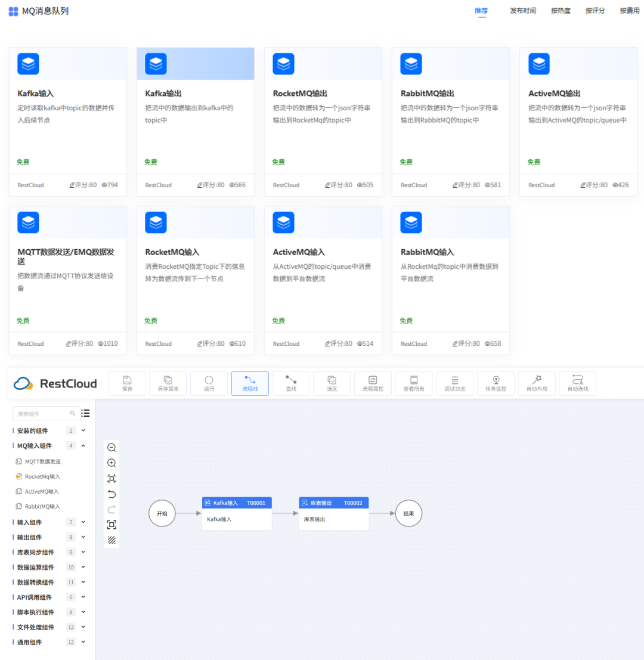
Task: Open the Kafka输入 component card
Action: pos(68,122)
